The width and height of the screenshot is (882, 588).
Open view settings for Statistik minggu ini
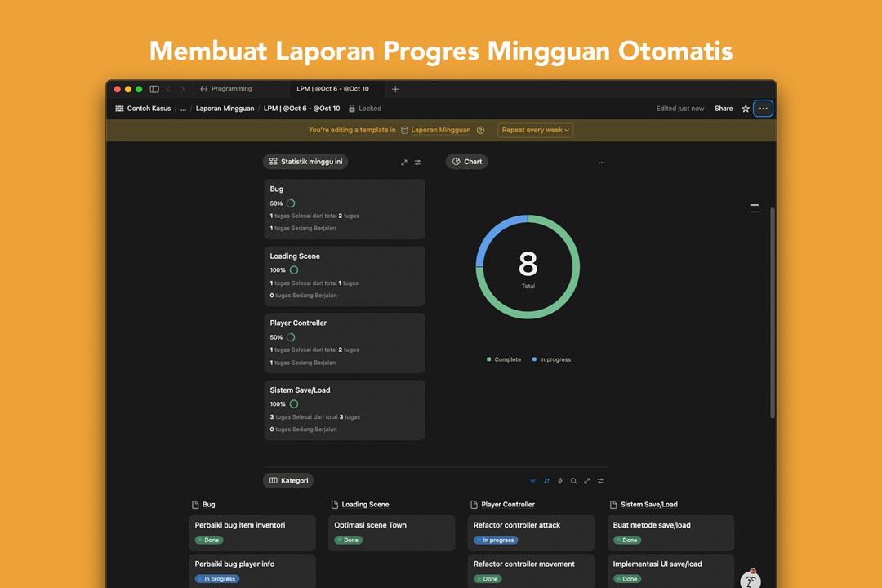click(x=418, y=162)
